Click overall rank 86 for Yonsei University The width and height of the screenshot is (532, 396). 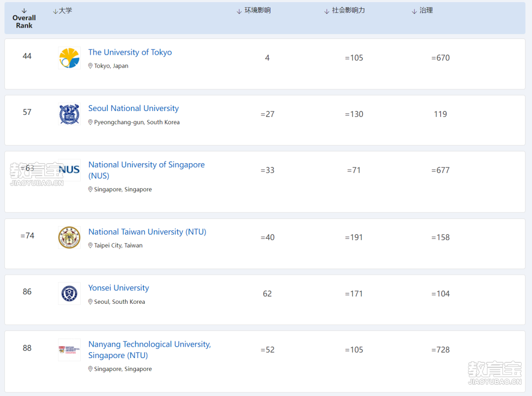coord(27,292)
